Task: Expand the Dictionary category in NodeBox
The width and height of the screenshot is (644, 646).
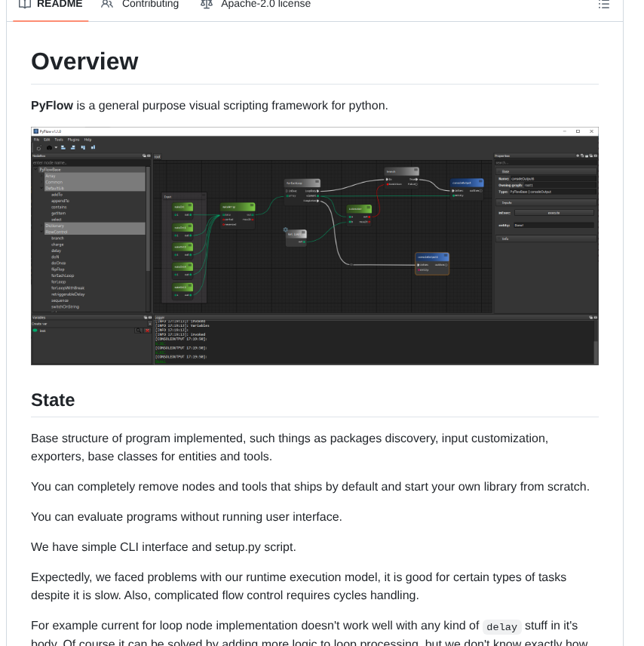Action: click(x=41, y=226)
